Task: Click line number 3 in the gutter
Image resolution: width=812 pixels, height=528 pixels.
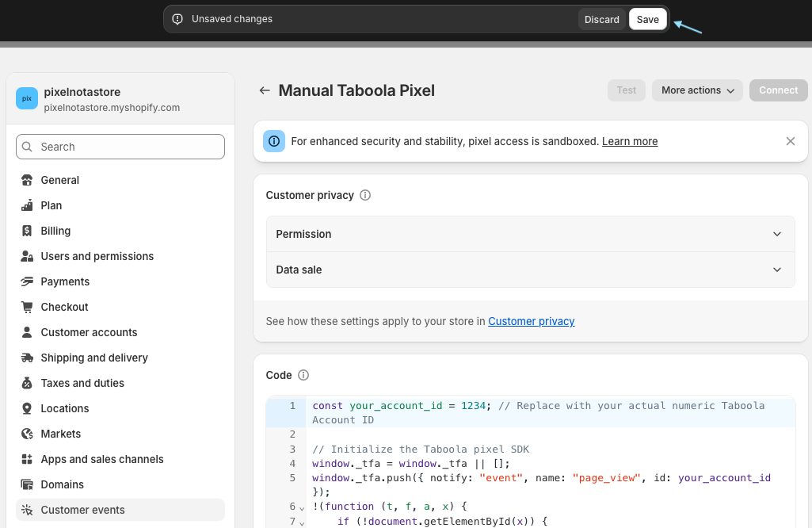Action: click(x=292, y=450)
